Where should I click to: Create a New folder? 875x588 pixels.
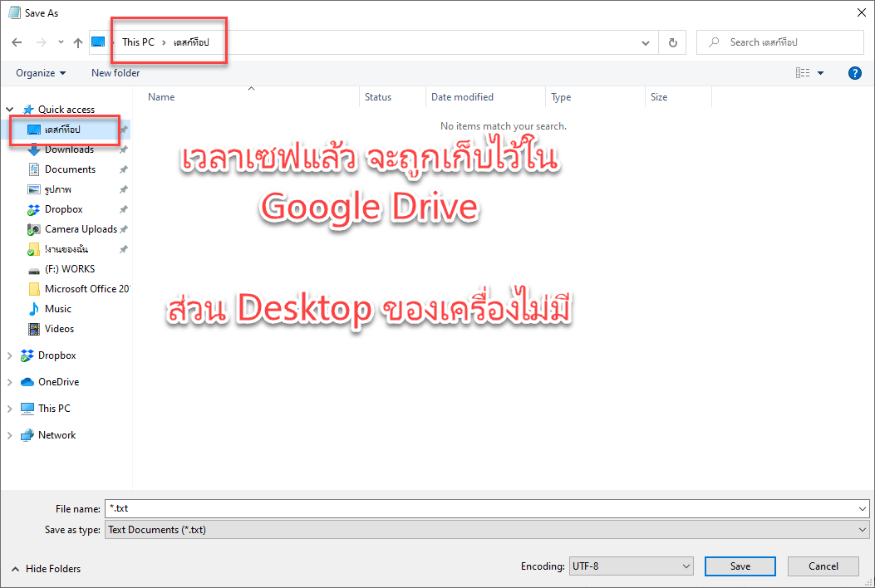(x=116, y=73)
